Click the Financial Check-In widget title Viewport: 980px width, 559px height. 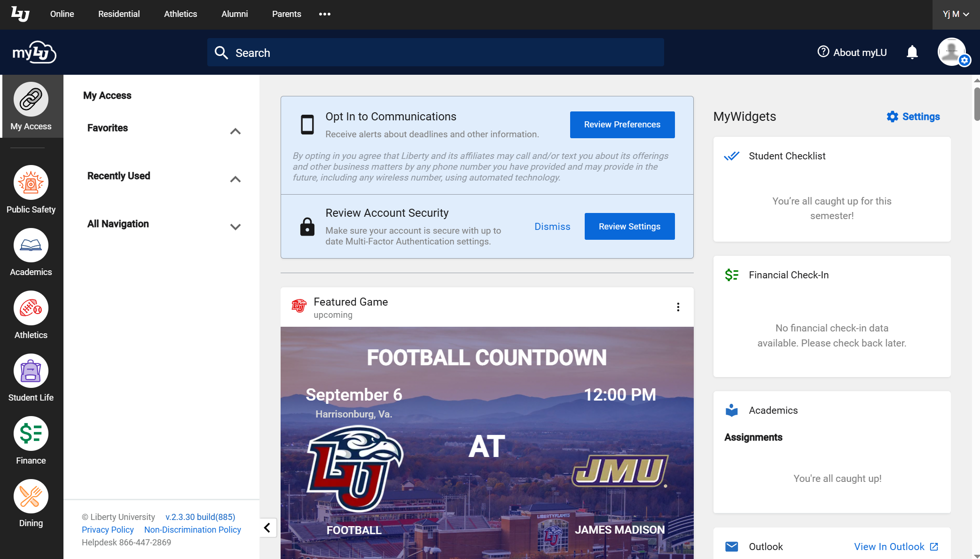click(x=788, y=275)
